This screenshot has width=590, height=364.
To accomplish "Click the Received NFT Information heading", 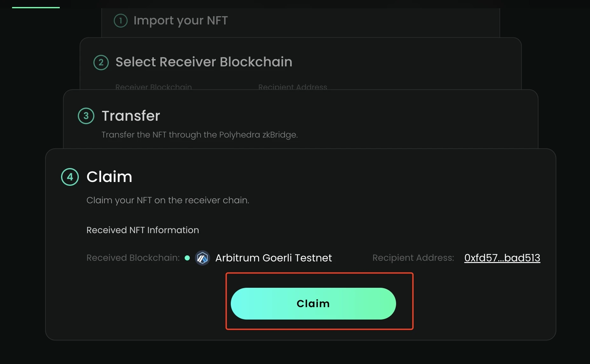I will coord(142,230).
